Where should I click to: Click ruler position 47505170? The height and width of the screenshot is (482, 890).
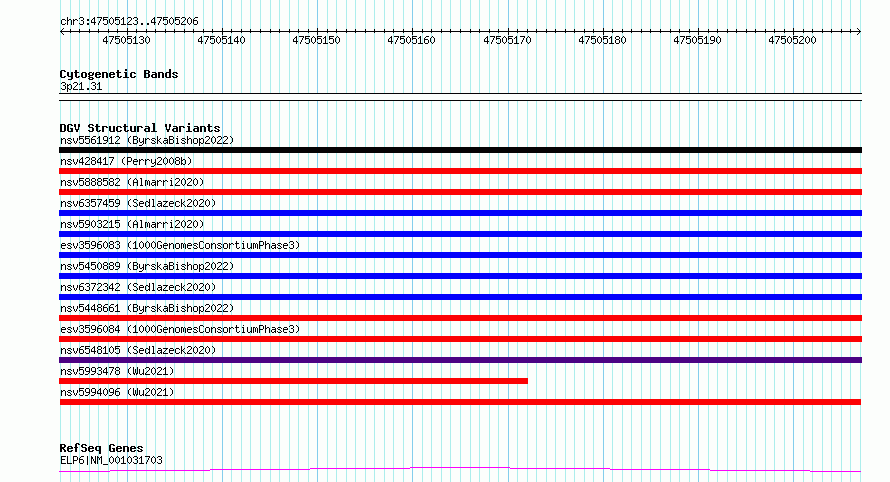[507, 40]
